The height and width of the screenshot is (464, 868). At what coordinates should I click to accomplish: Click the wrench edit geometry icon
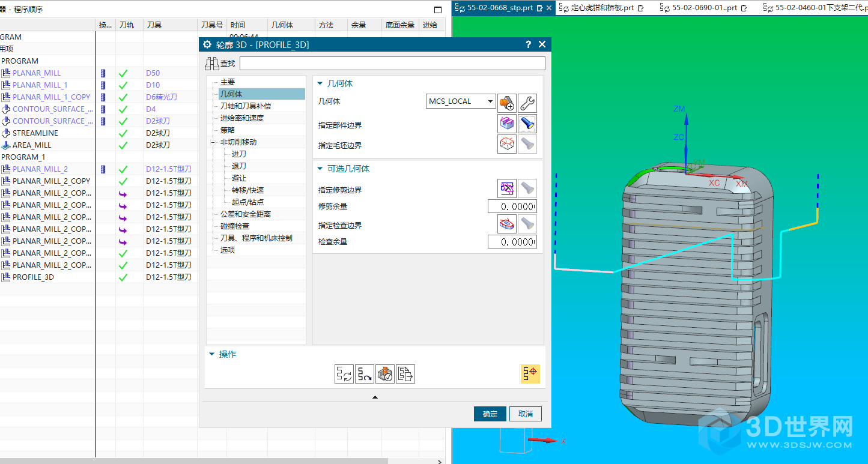tap(527, 103)
